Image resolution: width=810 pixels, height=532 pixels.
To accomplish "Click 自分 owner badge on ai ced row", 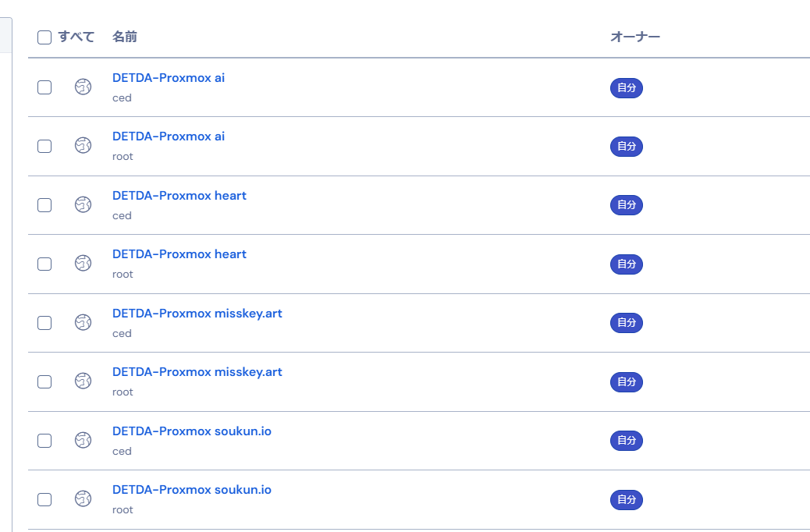I will pos(626,88).
